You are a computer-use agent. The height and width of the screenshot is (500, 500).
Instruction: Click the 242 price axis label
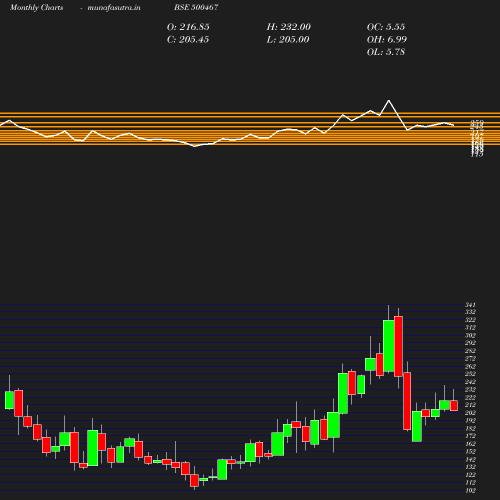pos(470,382)
